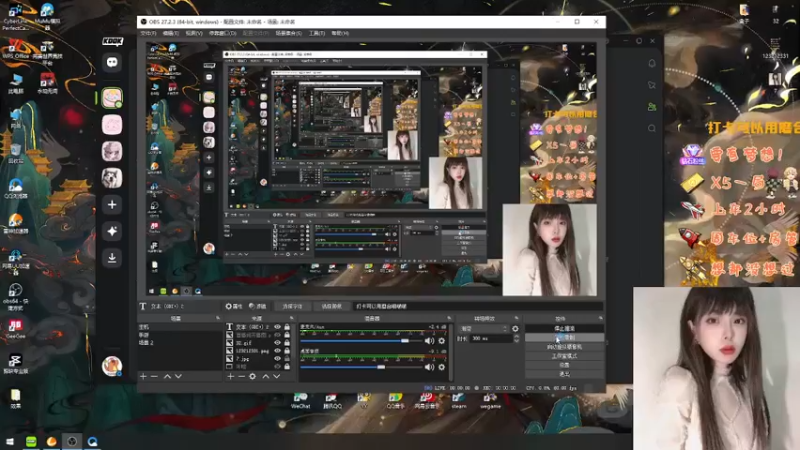This screenshot has height=450, width=800.
Task: Click 工作室模式 studio mode button
Action: (x=564, y=356)
